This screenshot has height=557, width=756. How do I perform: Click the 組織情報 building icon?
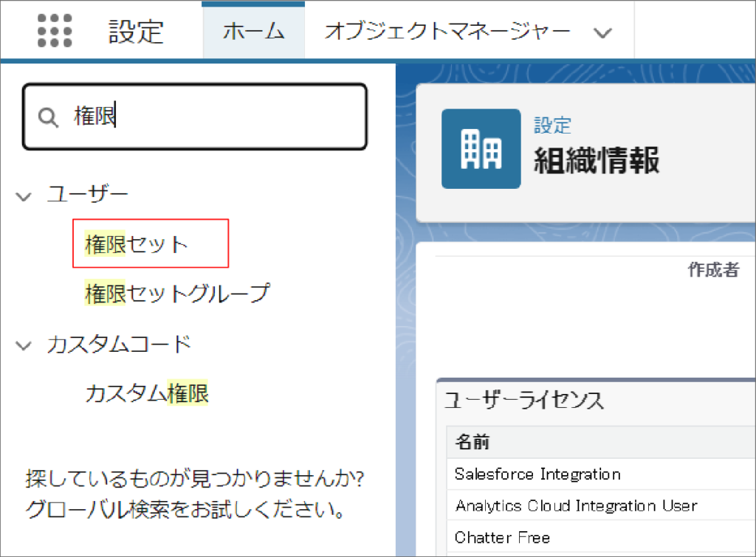481,149
